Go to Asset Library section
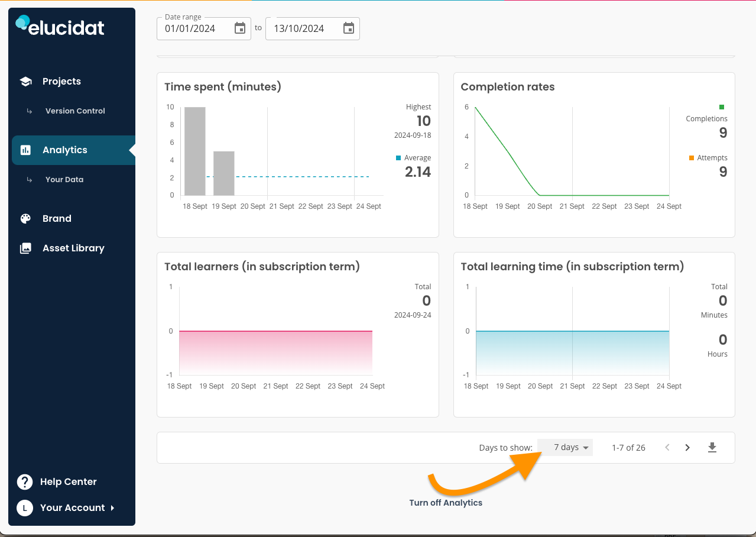 pyautogui.click(x=73, y=248)
